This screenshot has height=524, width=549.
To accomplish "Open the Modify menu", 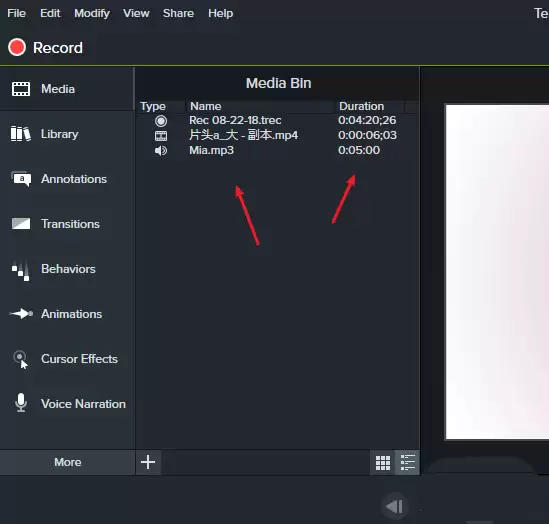I will [92, 13].
